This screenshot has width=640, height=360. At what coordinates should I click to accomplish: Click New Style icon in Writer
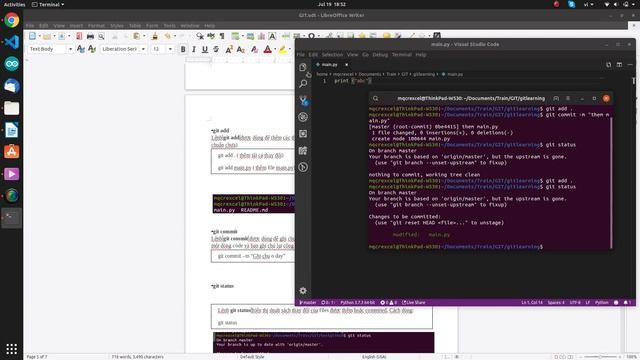click(x=92, y=49)
